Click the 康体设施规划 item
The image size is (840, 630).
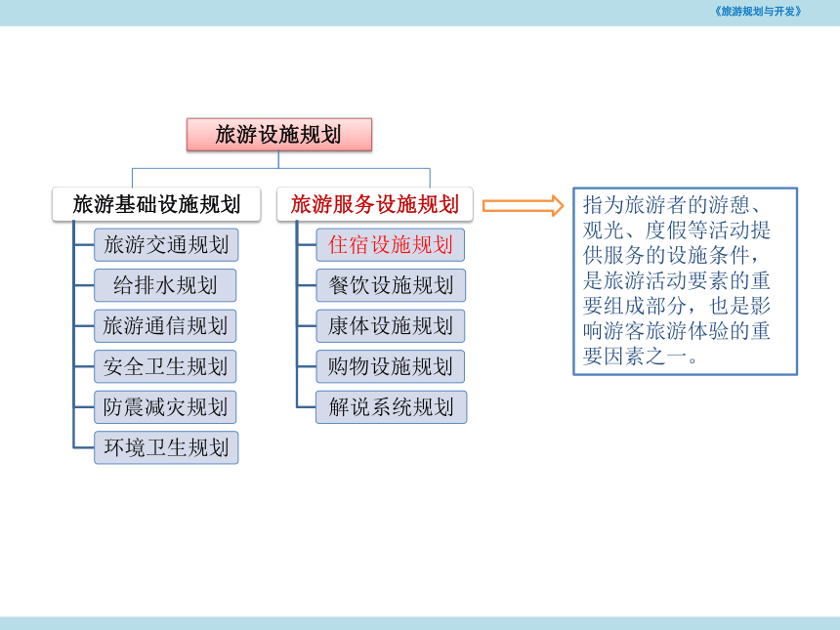click(391, 325)
